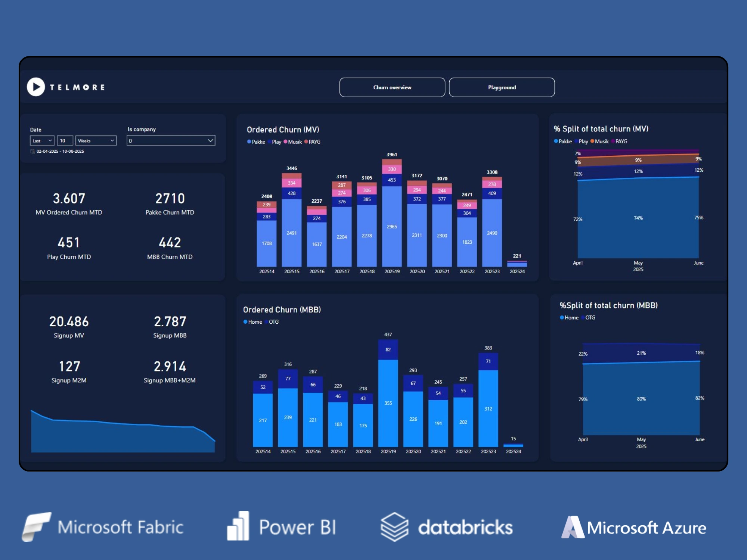Click the Telmore play logo icon
Viewport: 747px width, 560px height.
point(36,87)
